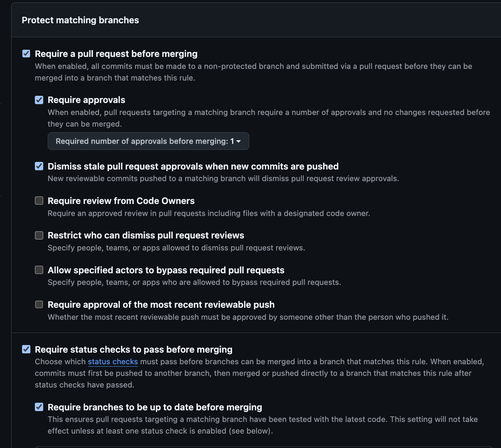Screen dimensions: 501x448
Task: Enable the approval of most recent push checkbox
Action: [39, 305]
